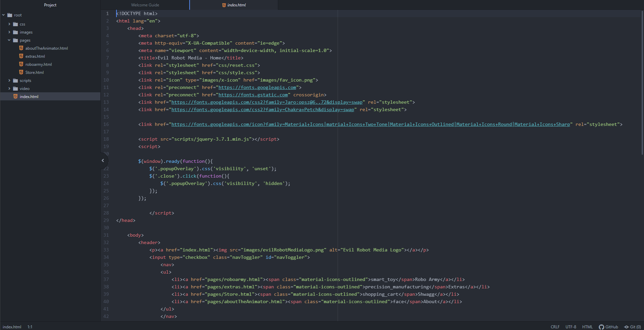
Task: Click the scripts folder icon
Action: click(x=15, y=81)
